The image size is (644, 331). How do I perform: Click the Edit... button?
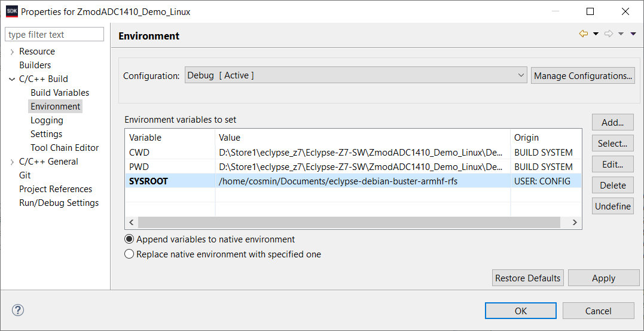click(x=612, y=165)
